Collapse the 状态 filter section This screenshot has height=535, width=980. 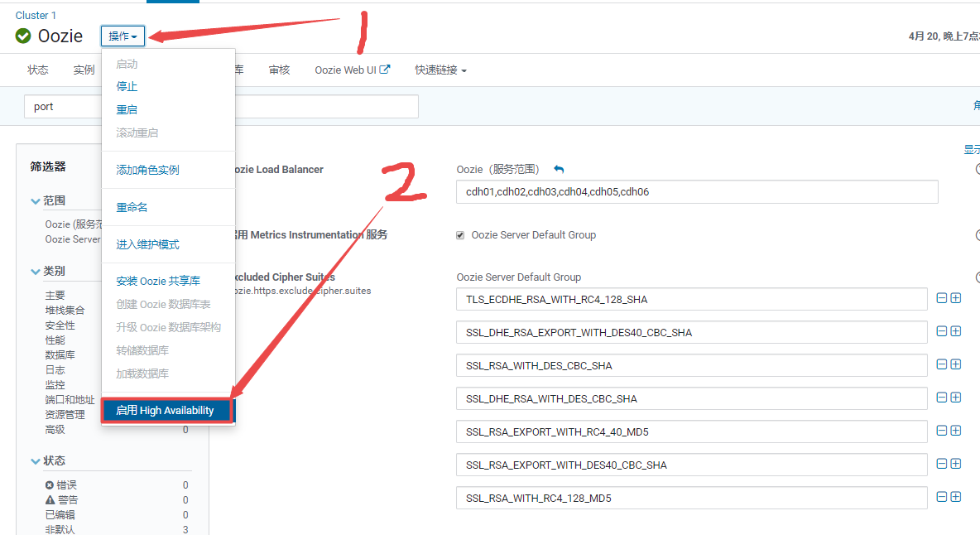pyautogui.click(x=35, y=461)
